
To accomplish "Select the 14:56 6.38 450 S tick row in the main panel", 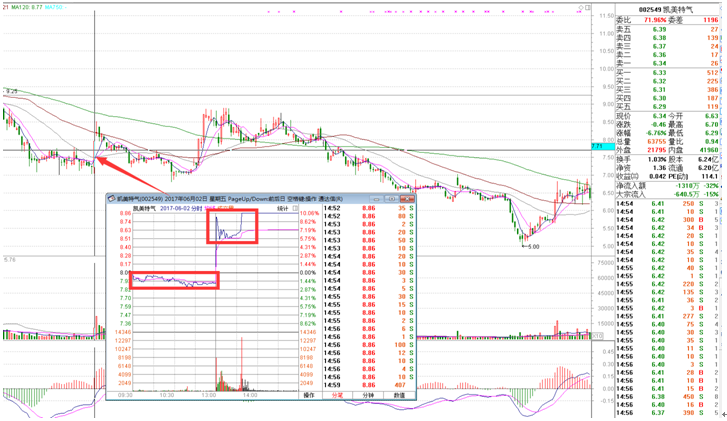I will [667, 396].
